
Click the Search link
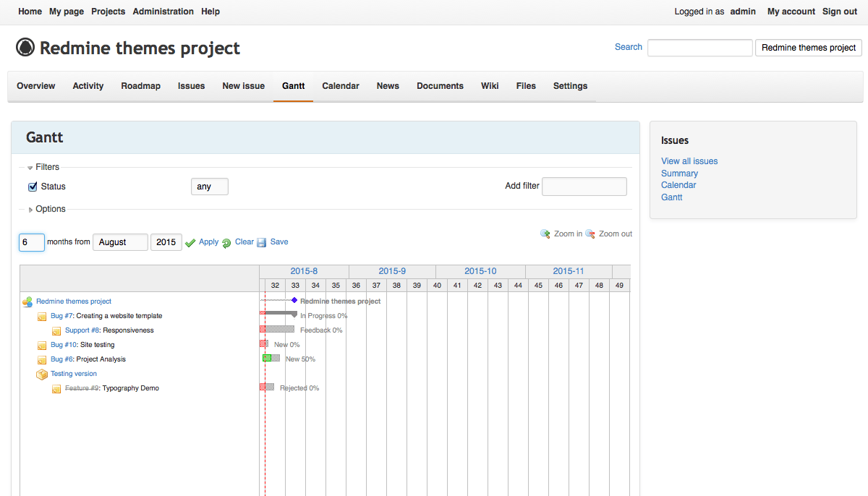[x=629, y=47]
